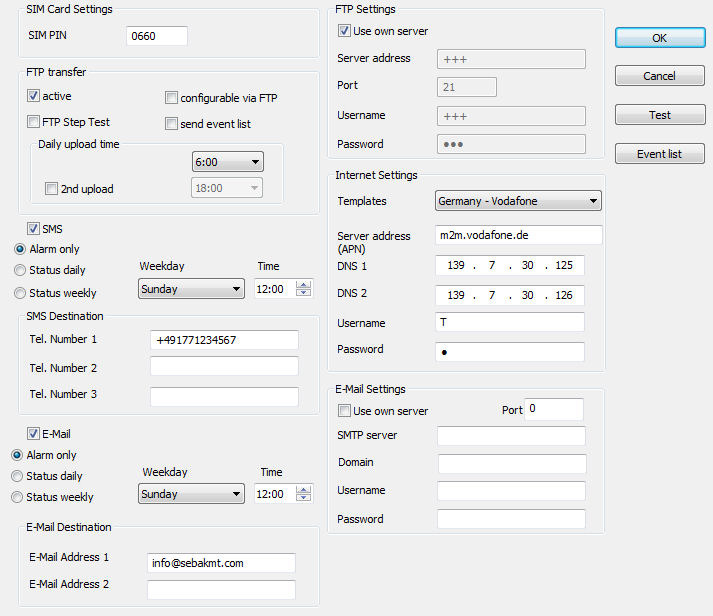Enable send event list checkbox
The image size is (713, 616).
[x=171, y=123]
